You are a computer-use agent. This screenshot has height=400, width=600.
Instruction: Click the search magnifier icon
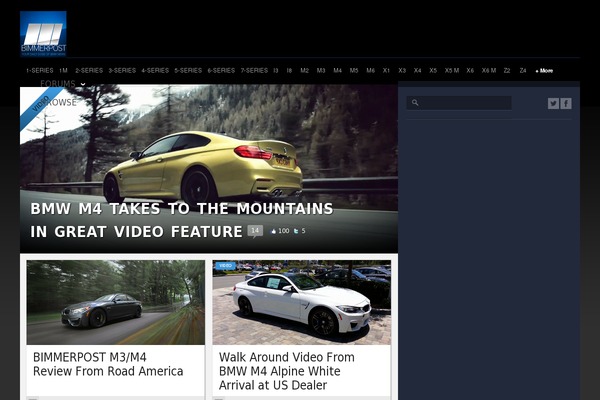(415, 103)
